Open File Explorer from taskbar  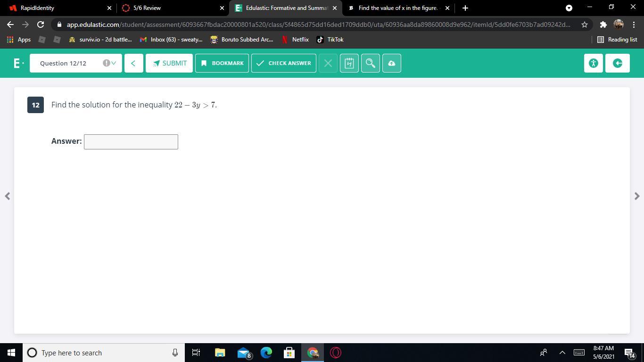pos(220,353)
